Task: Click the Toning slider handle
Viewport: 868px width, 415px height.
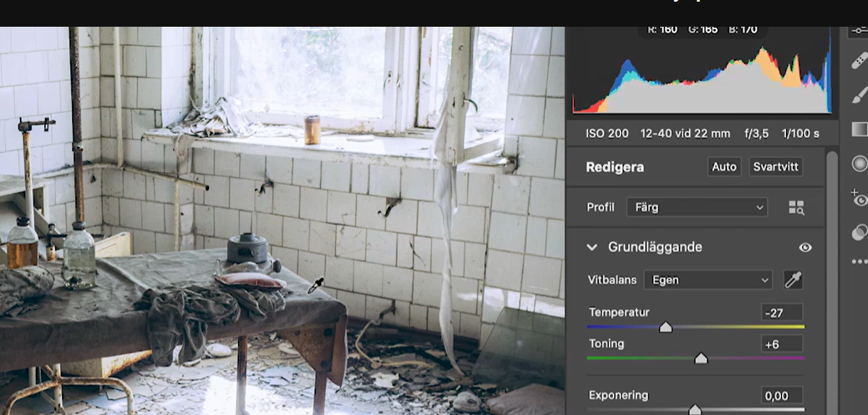Action: coord(701,358)
